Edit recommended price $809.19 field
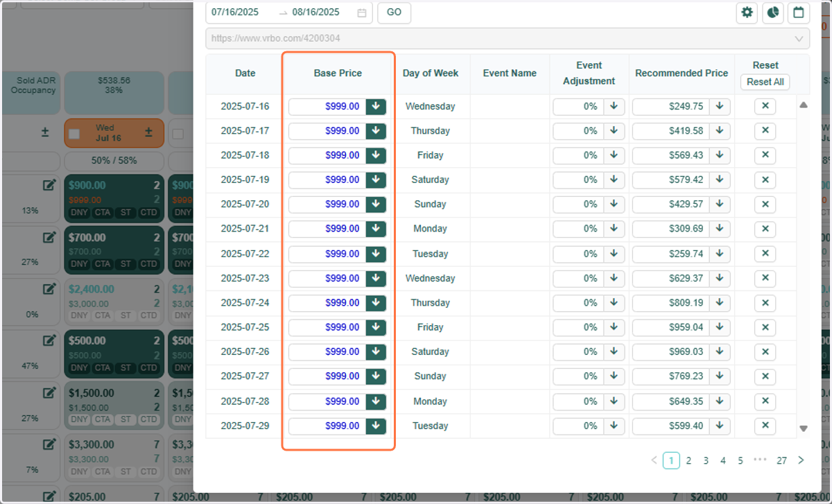 671,303
